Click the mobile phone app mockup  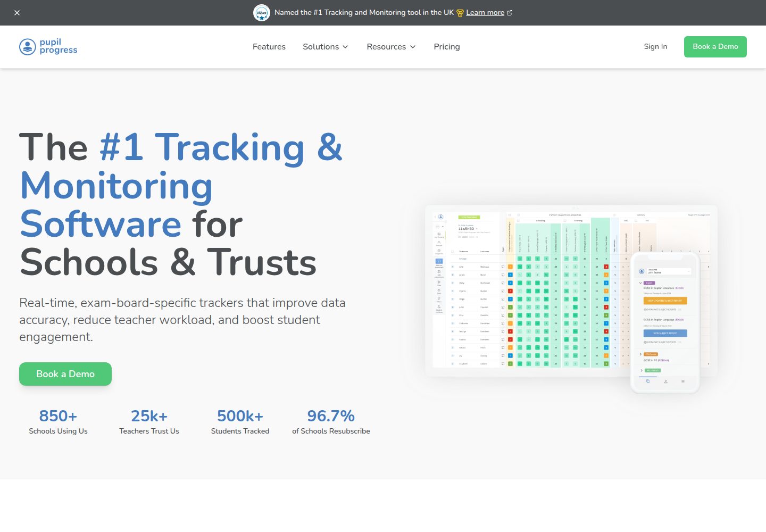pyautogui.click(x=665, y=322)
